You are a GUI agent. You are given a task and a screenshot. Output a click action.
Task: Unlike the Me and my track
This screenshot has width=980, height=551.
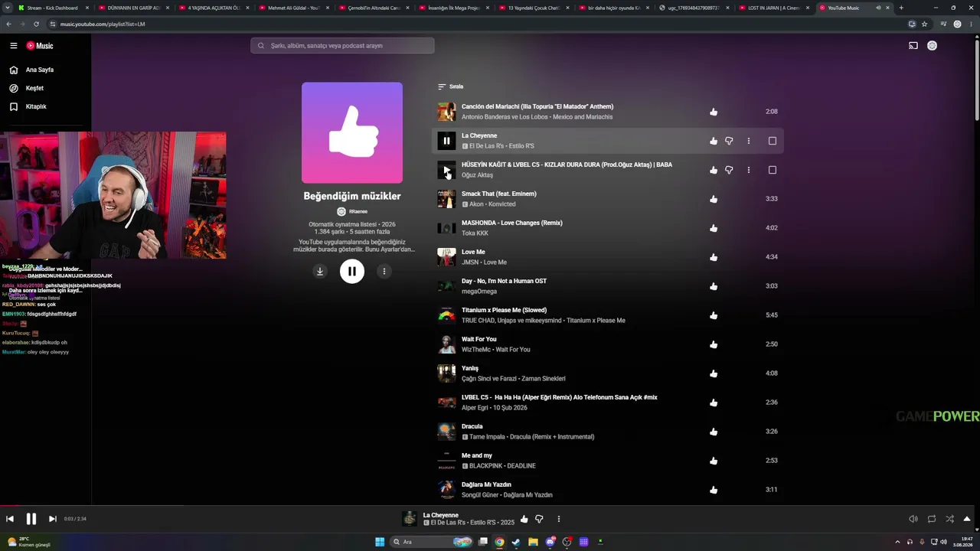pos(714,461)
